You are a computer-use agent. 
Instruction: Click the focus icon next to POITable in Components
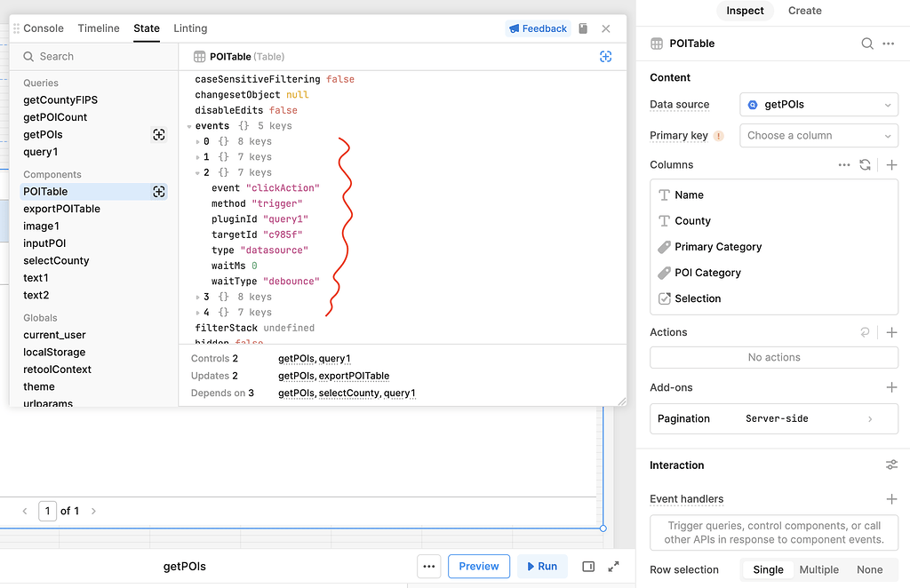[x=159, y=191]
